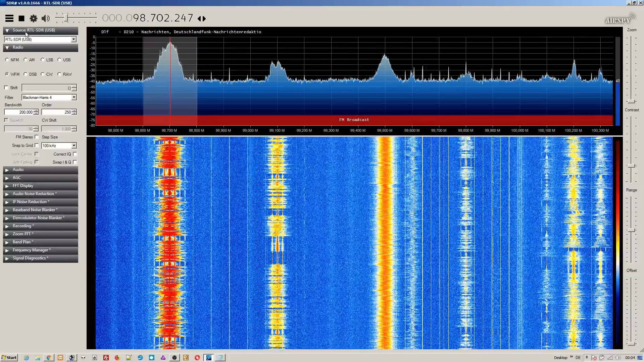Launch Google Chrome from the taskbar
This screenshot has height=362, width=644.
pyautogui.click(x=49, y=358)
